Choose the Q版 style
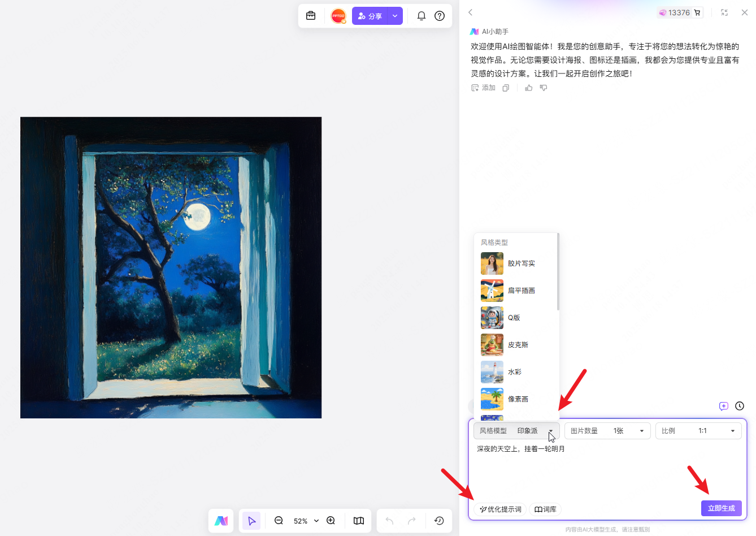756x536 pixels. (515, 318)
